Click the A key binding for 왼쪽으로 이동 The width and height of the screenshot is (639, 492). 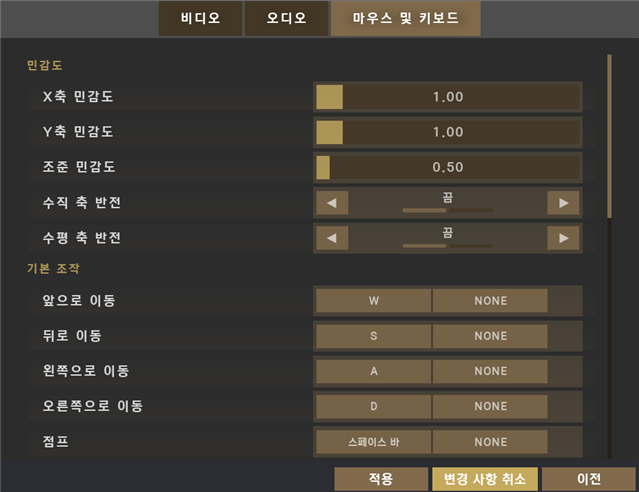tap(373, 371)
